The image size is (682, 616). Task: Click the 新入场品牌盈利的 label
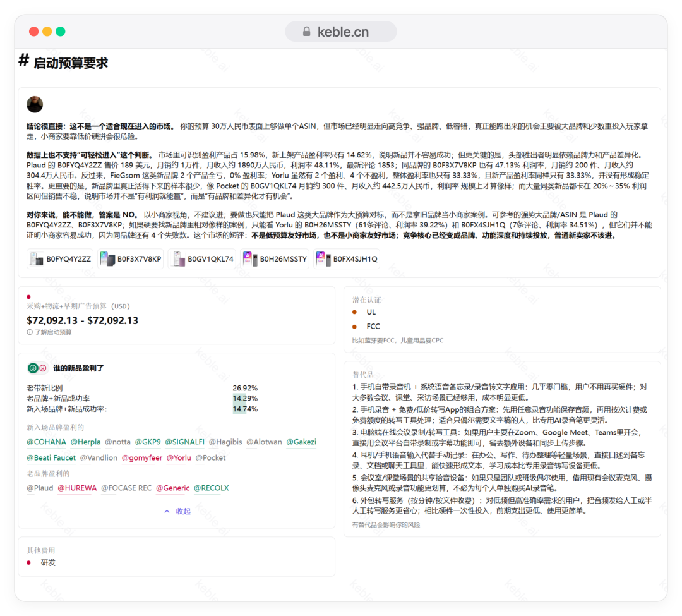[55, 428]
